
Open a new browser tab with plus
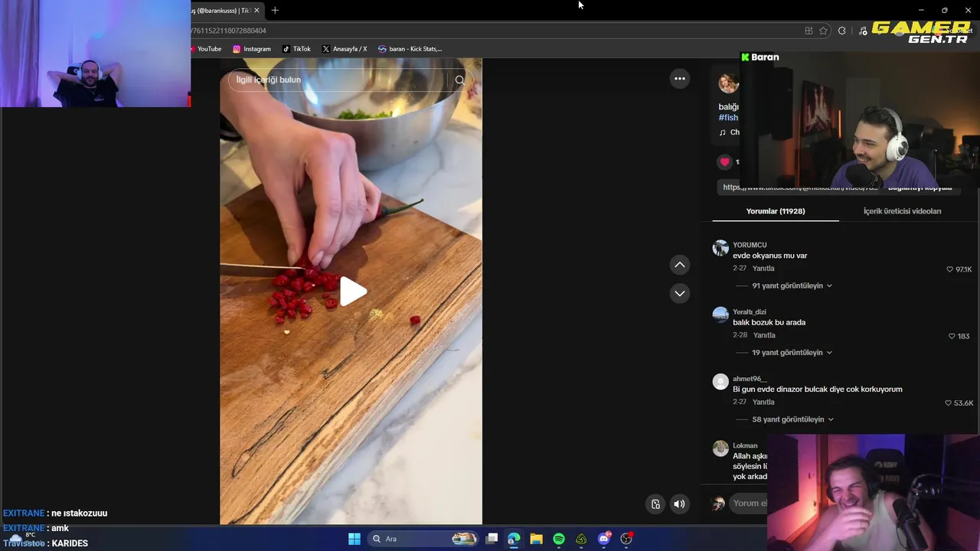(275, 10)
